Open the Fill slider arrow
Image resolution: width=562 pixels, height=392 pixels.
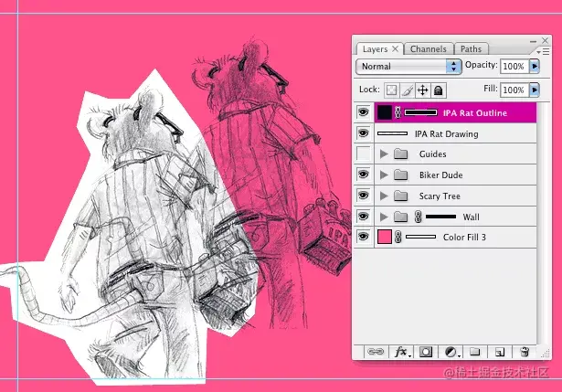[x=535, y=90]
